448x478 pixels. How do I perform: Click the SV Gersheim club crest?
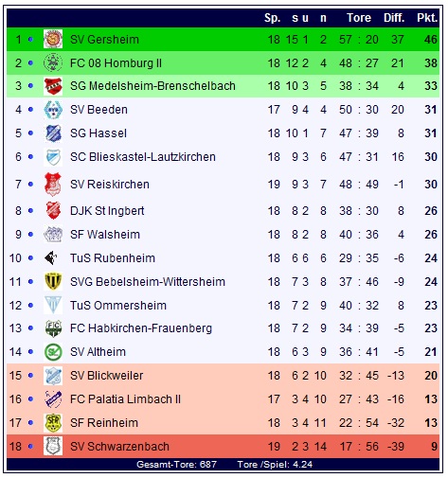[53, 40]
